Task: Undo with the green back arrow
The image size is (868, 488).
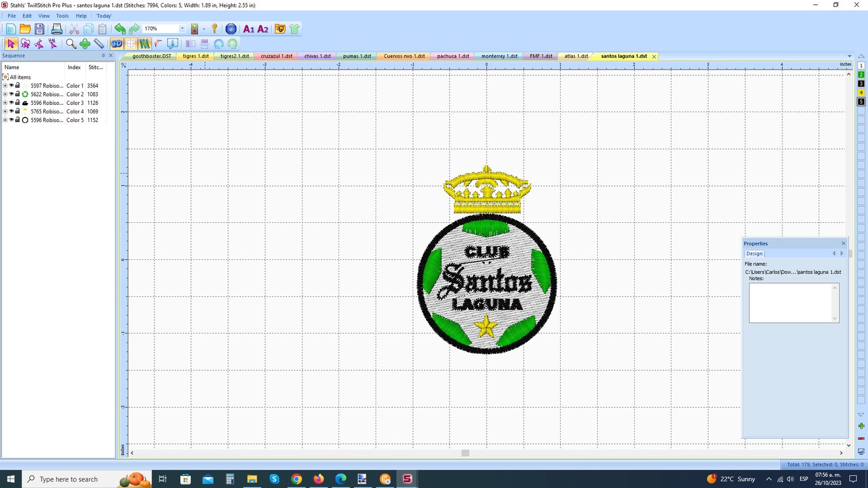Action: [120, 29]
